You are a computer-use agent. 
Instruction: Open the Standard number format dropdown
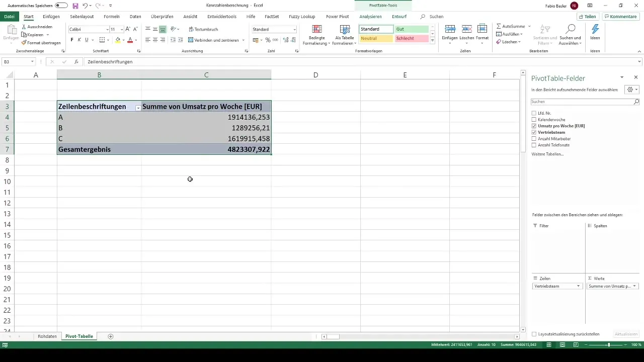point(294,30)
